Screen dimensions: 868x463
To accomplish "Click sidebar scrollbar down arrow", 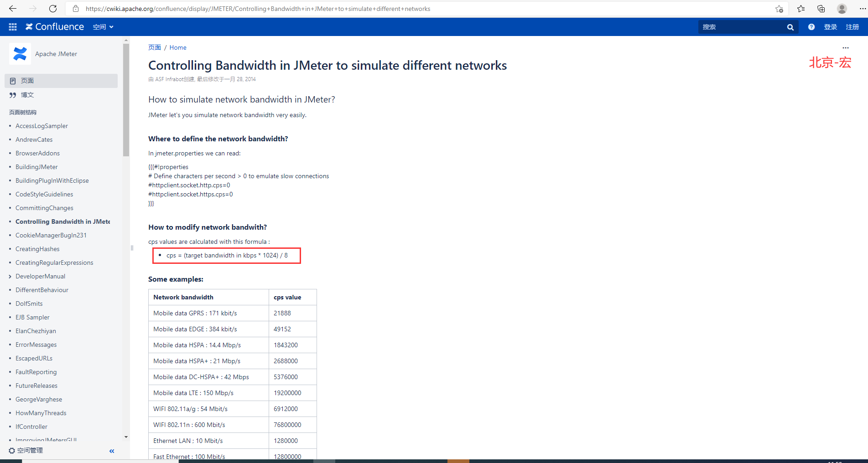I will [x=126, y=437].
